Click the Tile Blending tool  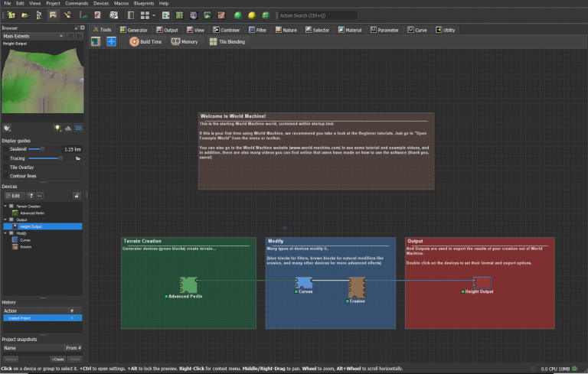[227, 42]
